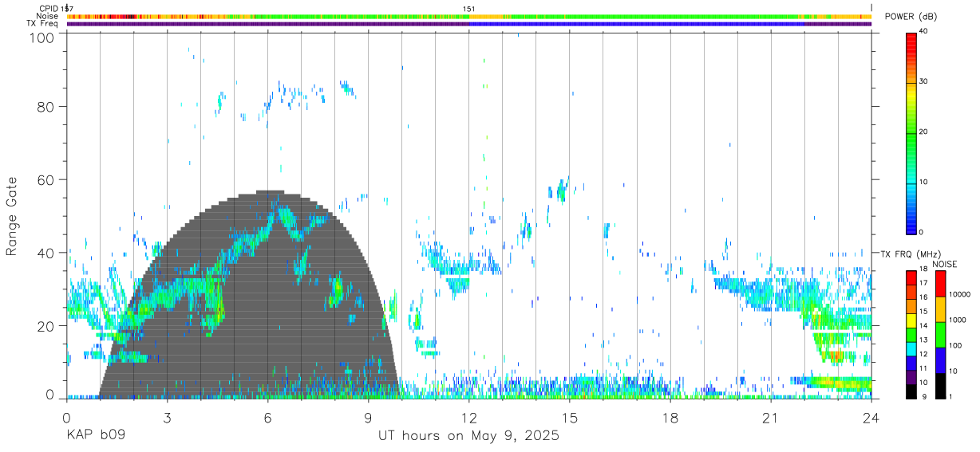Viewport: 980px width, 452px height.
Task: Select the 'Noise' row label at top left
Action: pyautogui.click(x=47, y=16)
